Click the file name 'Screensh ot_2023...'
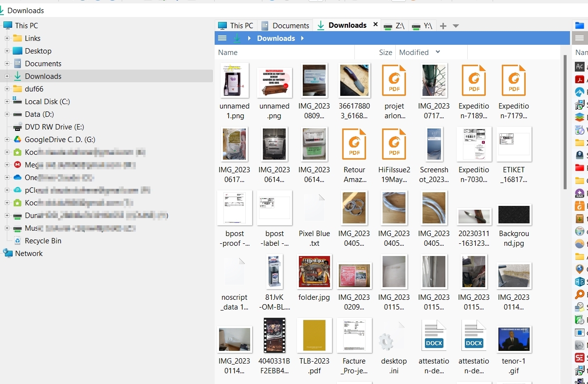The image size is (588, 384). tap(434, 175)
